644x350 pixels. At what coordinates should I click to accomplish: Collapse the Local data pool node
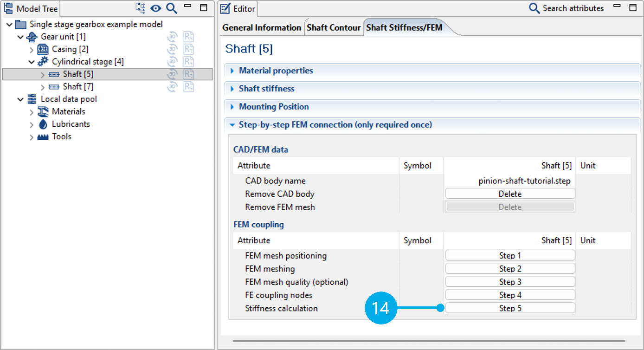tap(20, 99)
